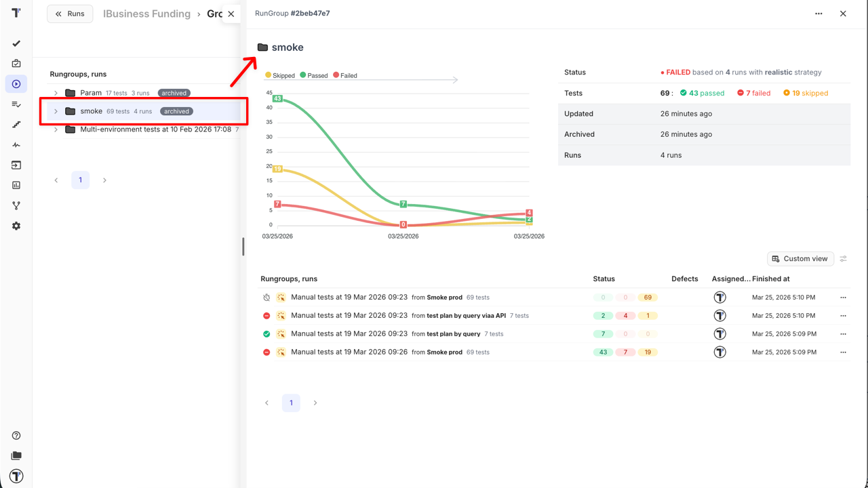Open the ellipsis menu of the RunGroup panel
The width and height of the screenshot is (868, 488).
click(x=818, y=13)
